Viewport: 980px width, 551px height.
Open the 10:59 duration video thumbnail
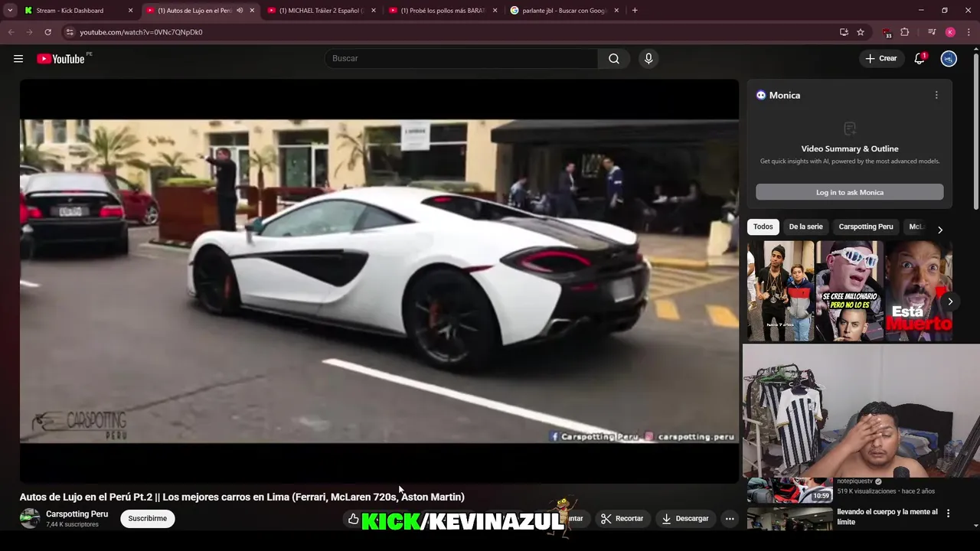click(789, 490)
